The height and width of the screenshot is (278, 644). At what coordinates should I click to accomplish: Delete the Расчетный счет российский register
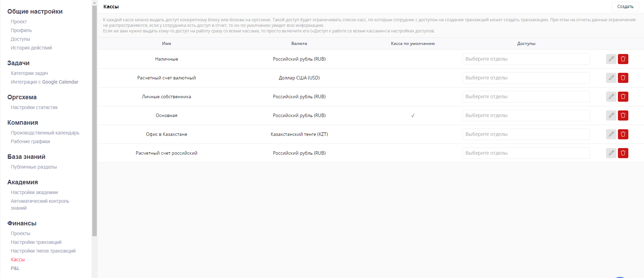(x=623, y=153)
